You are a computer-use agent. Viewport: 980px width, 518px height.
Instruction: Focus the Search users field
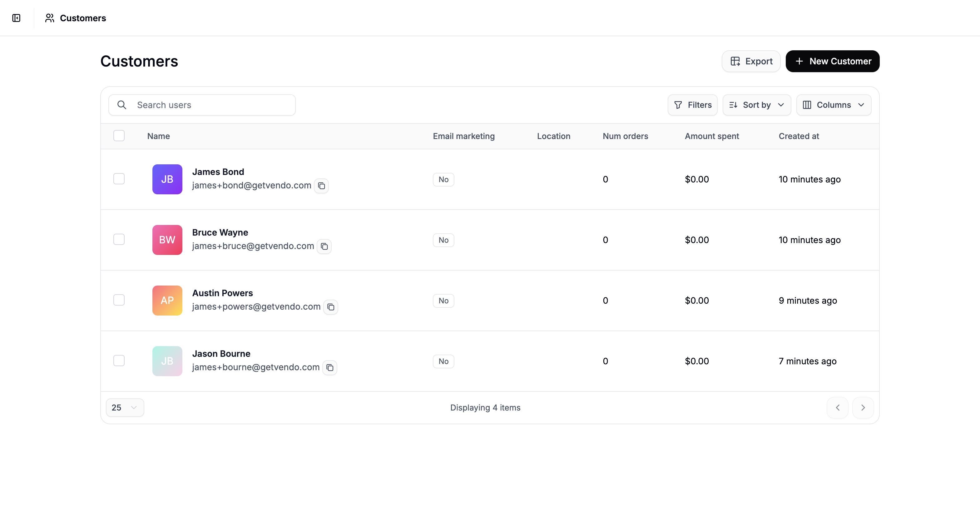(x=202, y=105)
